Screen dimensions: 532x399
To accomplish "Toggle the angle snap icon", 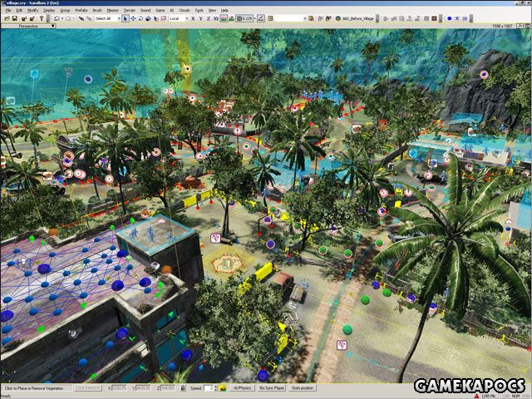I will pyautogui.click(x=260, y=18).
